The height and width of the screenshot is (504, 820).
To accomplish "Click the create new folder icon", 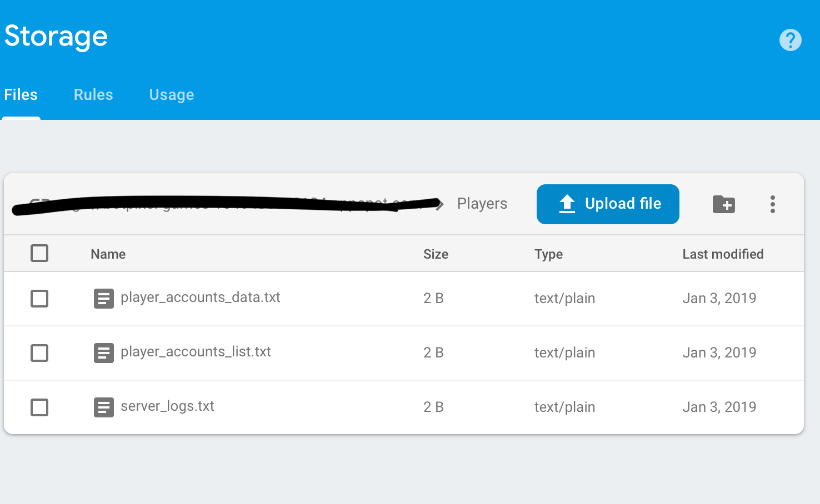I will [x=723, y=204].
